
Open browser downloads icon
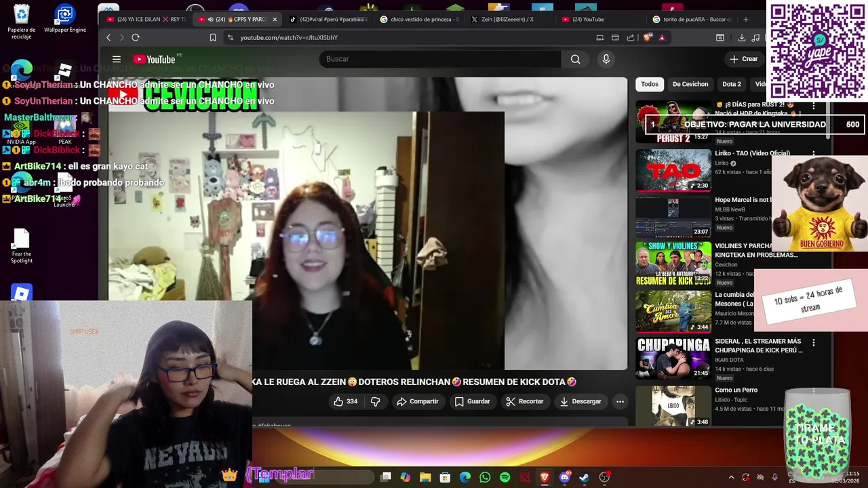point(741,37)
